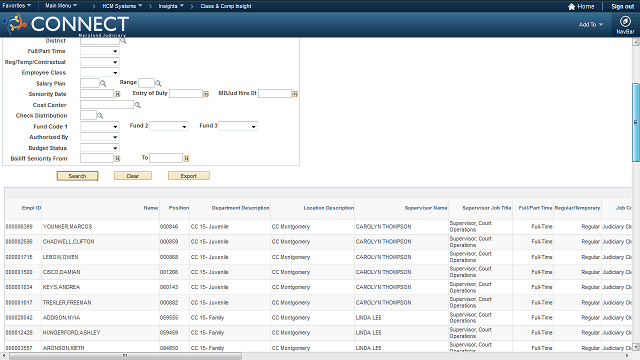Open Bailiff Seniority To calendar picker

(x=187, y=158)
